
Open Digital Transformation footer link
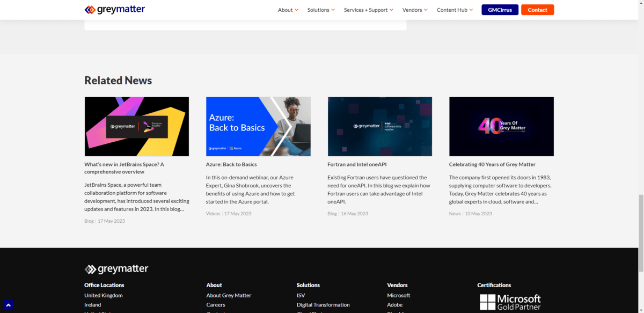323,305
